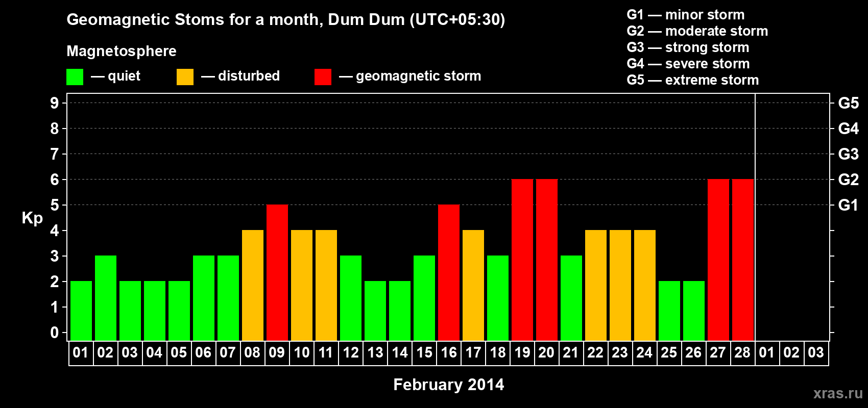The image size is (868, 408).
Task: Click the orange bar for February 10
Action: point(302,286)
